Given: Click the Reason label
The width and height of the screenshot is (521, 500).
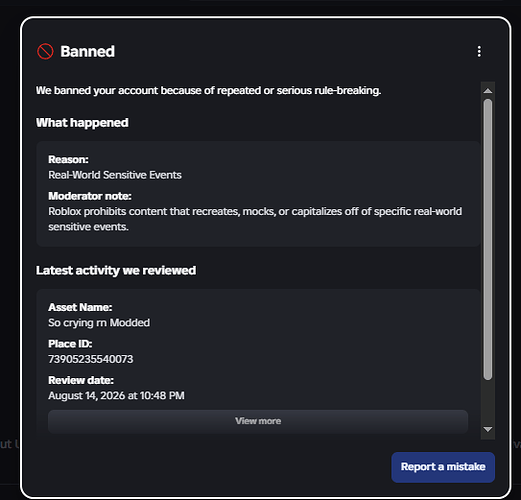Looking at the screenshot, I should point(68,160).
